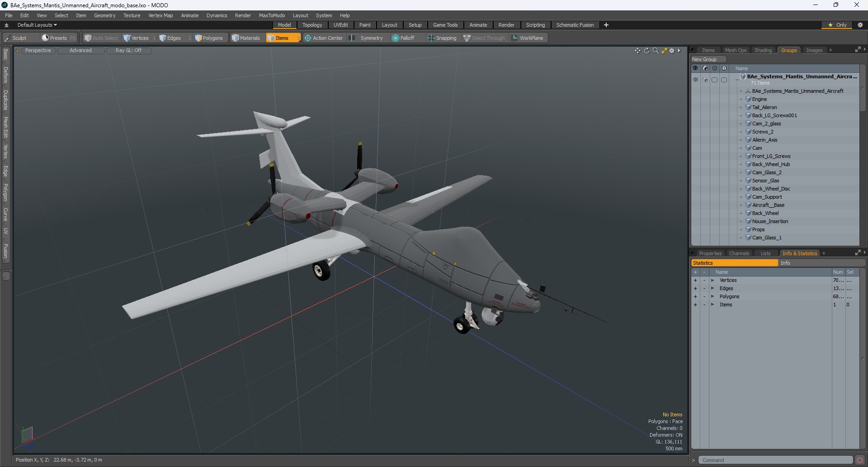Toggle the fourth column box of the BAe_Systems group
The height and width of the screenshot is (467, 868).
(724, 80)
